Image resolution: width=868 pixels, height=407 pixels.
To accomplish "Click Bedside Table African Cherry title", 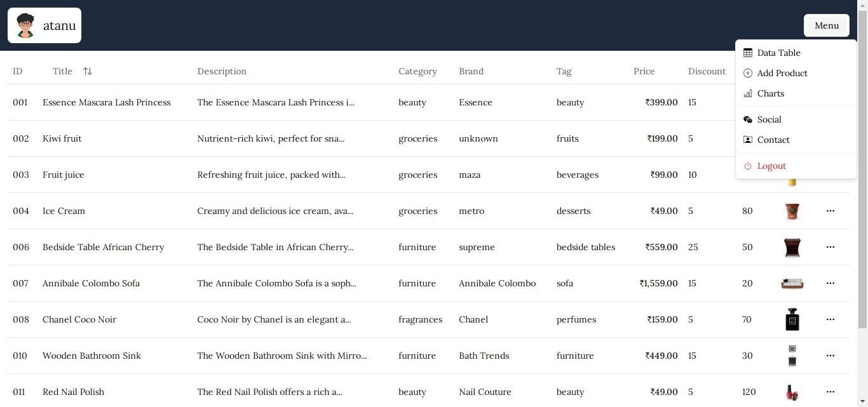I will tap(104, 247).
